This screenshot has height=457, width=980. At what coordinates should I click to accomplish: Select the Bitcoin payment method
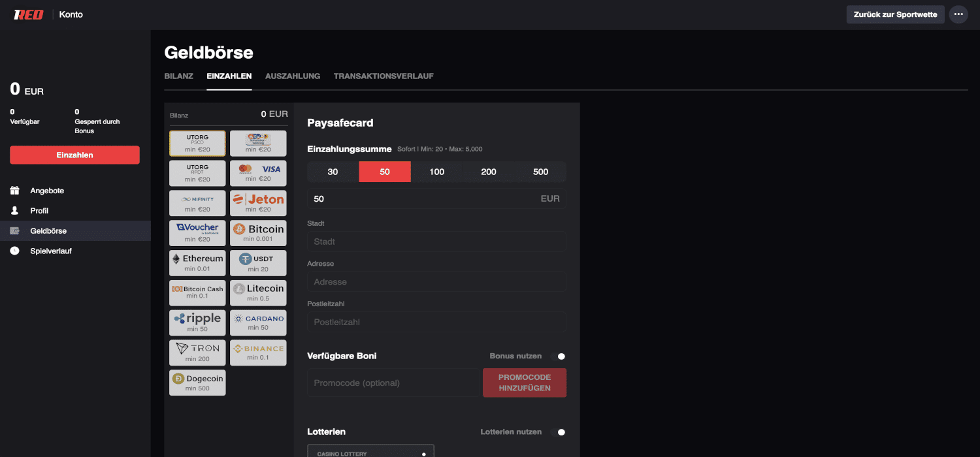(258, 233)
